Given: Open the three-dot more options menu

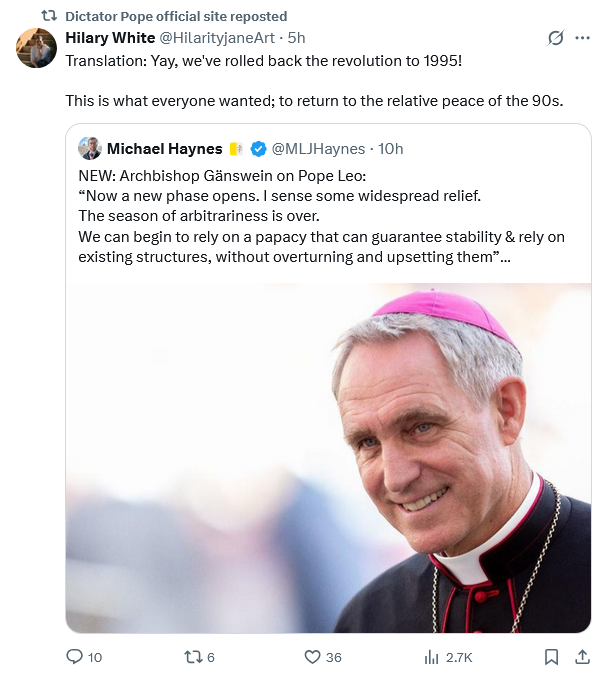Looking at the screenshot, I should click(583, 38).
